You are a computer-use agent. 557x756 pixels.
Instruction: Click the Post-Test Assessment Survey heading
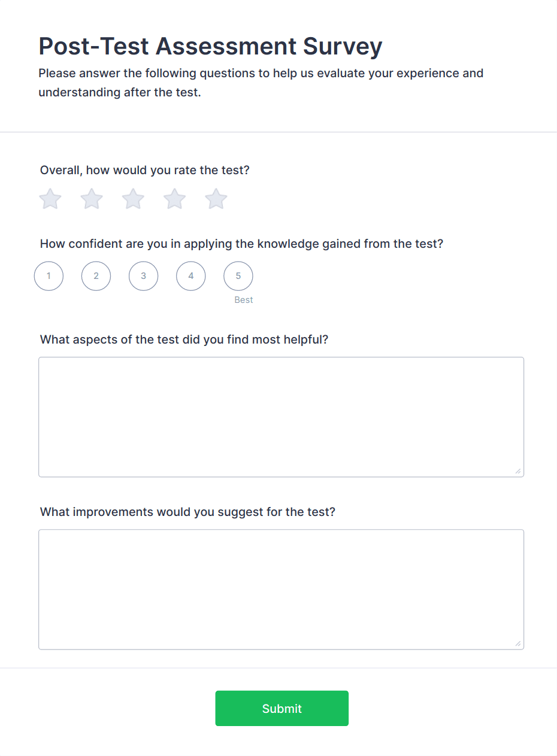[210, 46]
